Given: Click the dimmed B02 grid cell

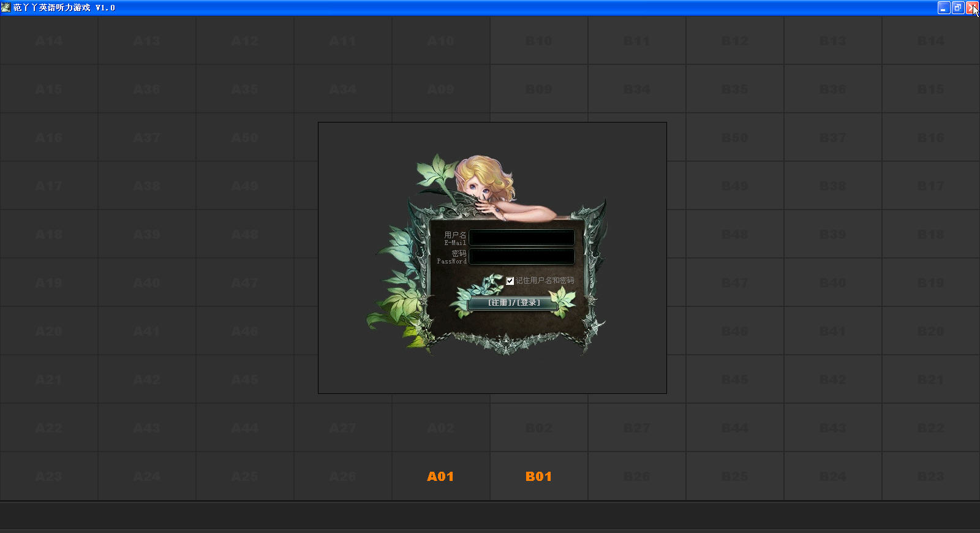Looking at the screenshot, I should click(x=539, y=428).
